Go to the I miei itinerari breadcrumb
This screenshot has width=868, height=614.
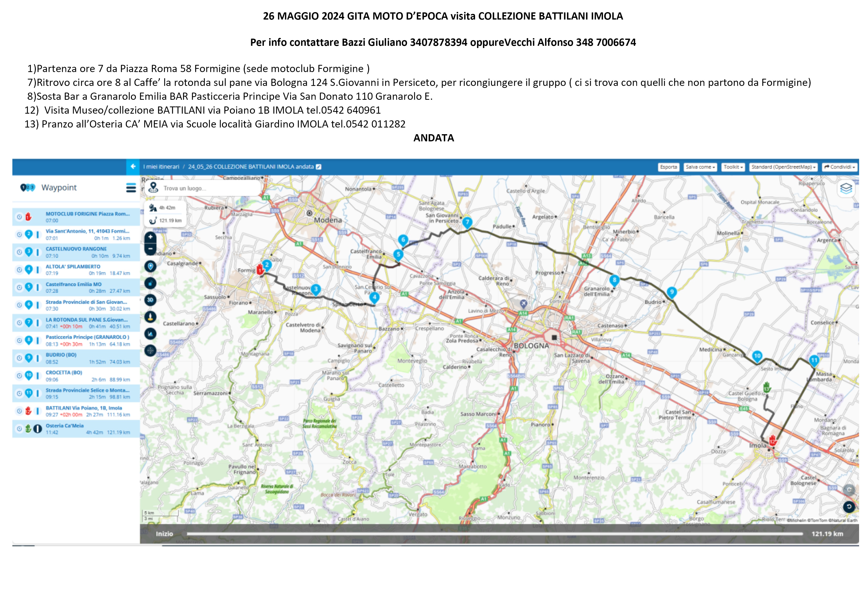tap(161, 167)
